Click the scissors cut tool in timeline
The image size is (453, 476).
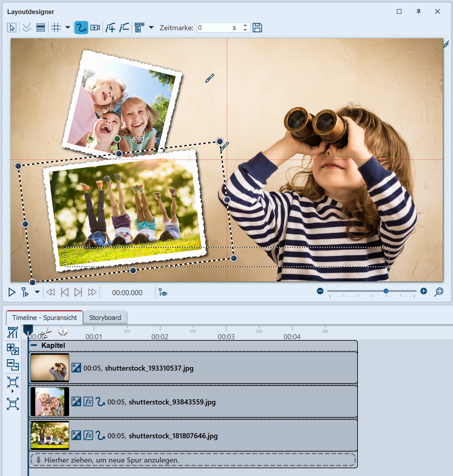tap(46, 332)
